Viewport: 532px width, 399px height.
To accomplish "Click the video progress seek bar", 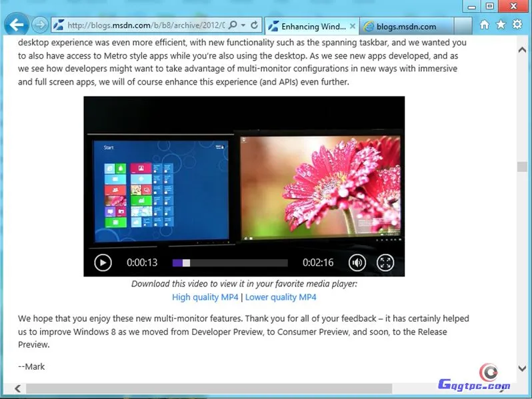I will [230, 263].
